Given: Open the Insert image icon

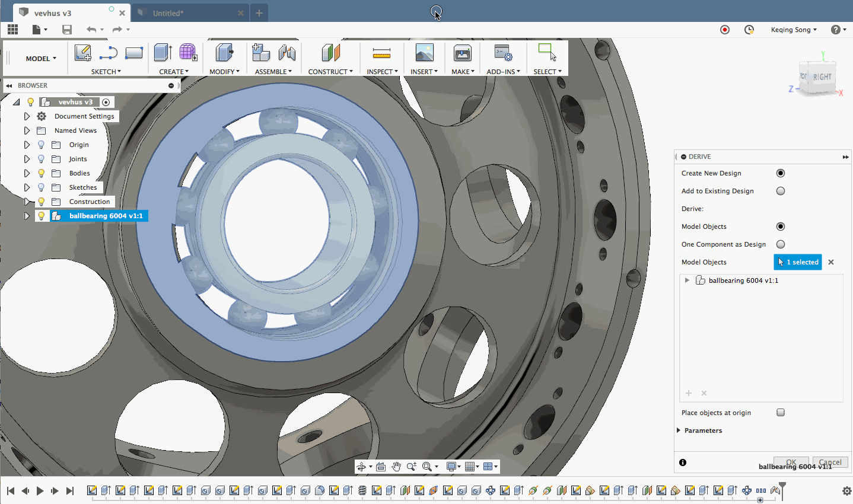Looking at the screenshot, I should pyautogui.click(x=424, y=53).
